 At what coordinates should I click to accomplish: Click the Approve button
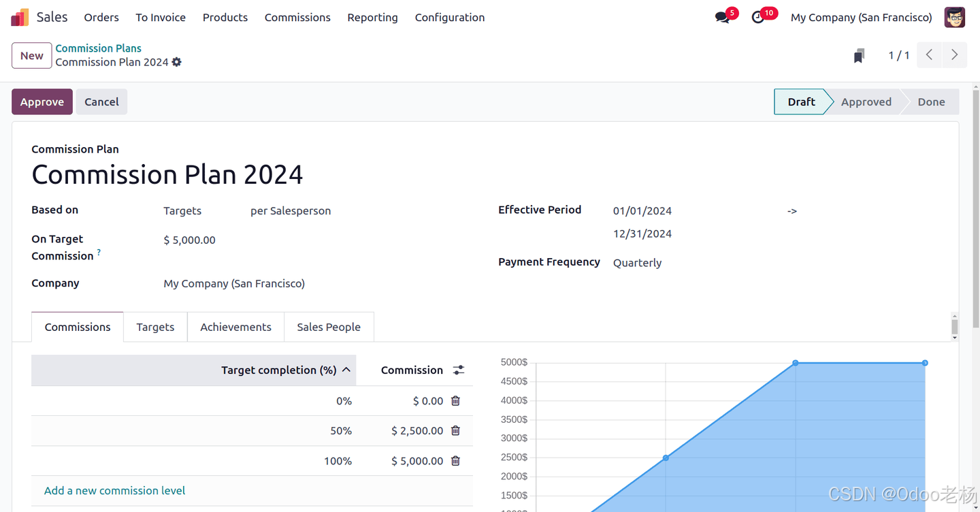click(x=42, y=101)
